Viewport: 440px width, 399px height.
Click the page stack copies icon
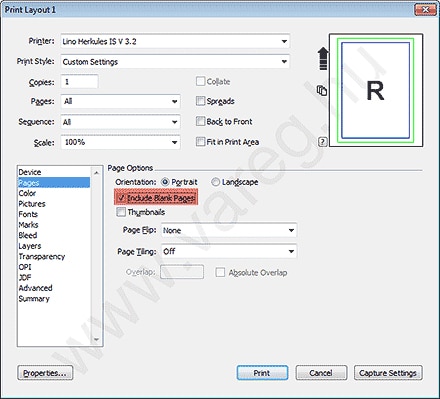tap(322, 90)
